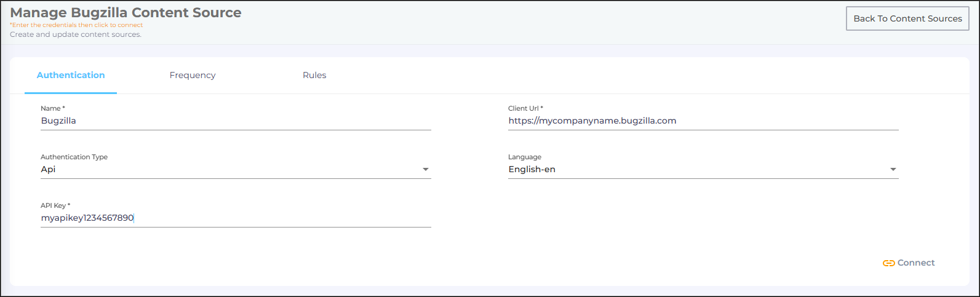Image resolution: width=980 pixels, height=297 pixels.
Task: Click the "Language" field label
Action: (525, 157)
